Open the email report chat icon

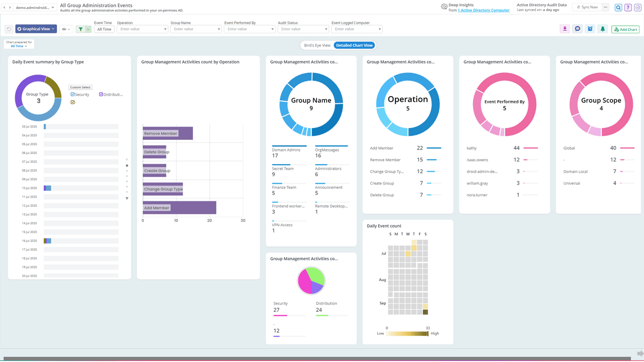coord(578,29)
